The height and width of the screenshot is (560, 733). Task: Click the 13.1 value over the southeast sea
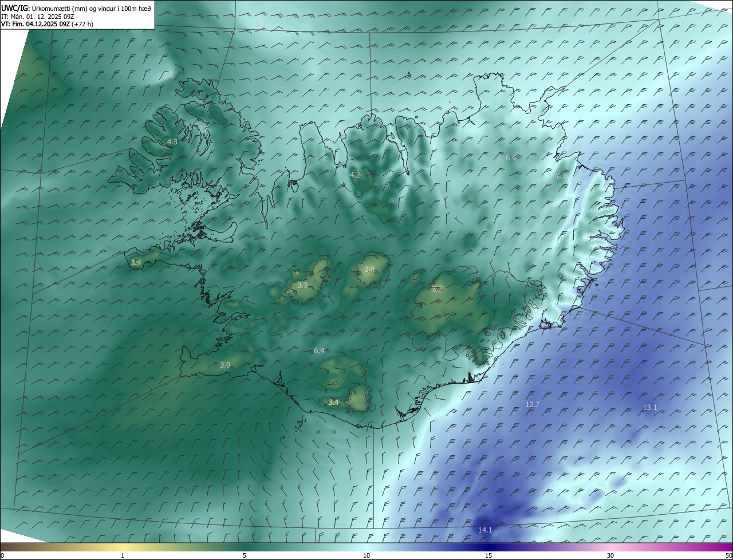(x=650, y=408)
